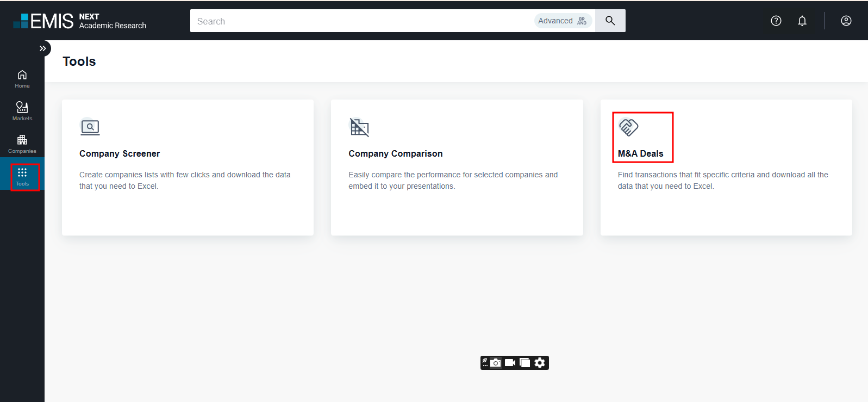Open the Company Comparison tool

[395, 154]
